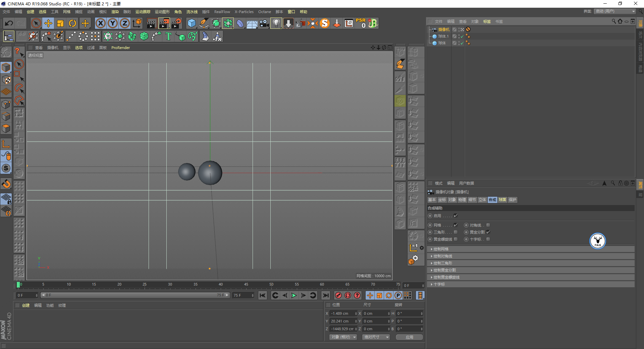Click the record active objects button
Screen dimensions: 644x349
(x=338, y=295)
